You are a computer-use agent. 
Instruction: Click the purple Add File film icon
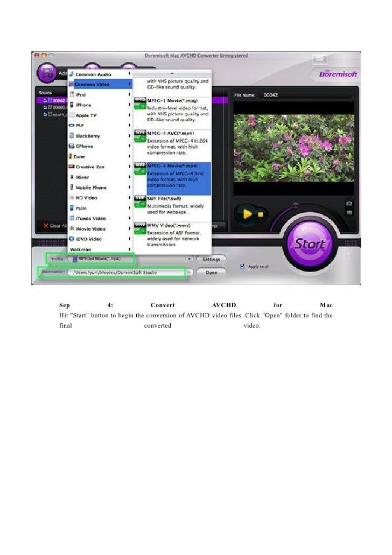tap(47, 73)
